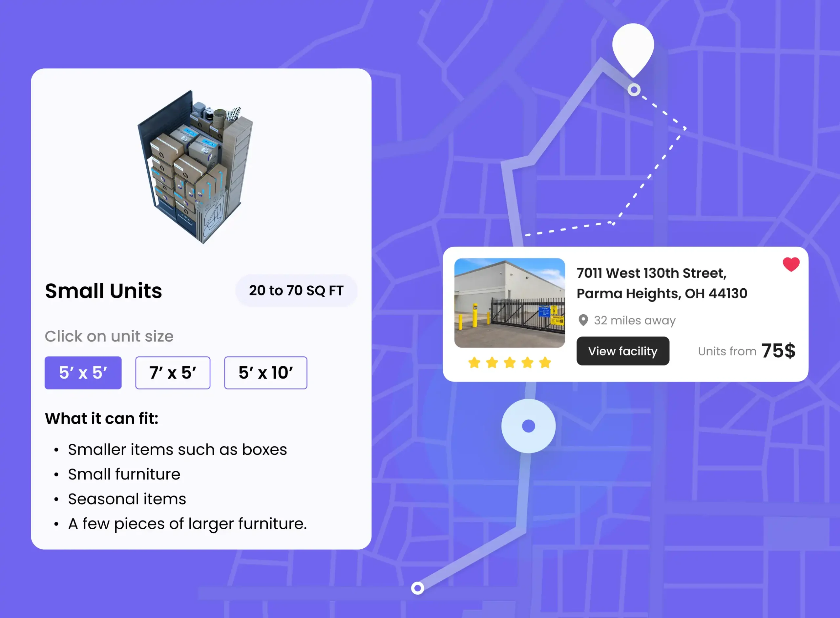
Task: Click the route start circle marker at bottom
Action: (x=418, y=588)
